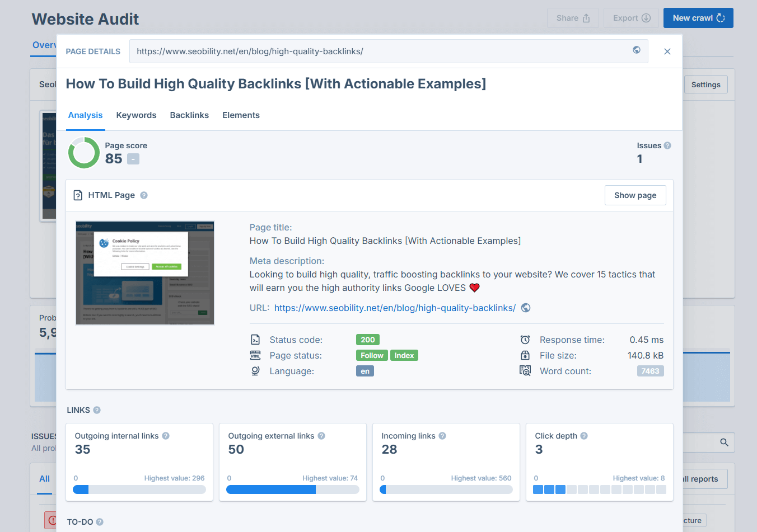The height and width of the screenshot is (532, 757).
Task: Switch to the Keywords tab
Action: [136, 115]
